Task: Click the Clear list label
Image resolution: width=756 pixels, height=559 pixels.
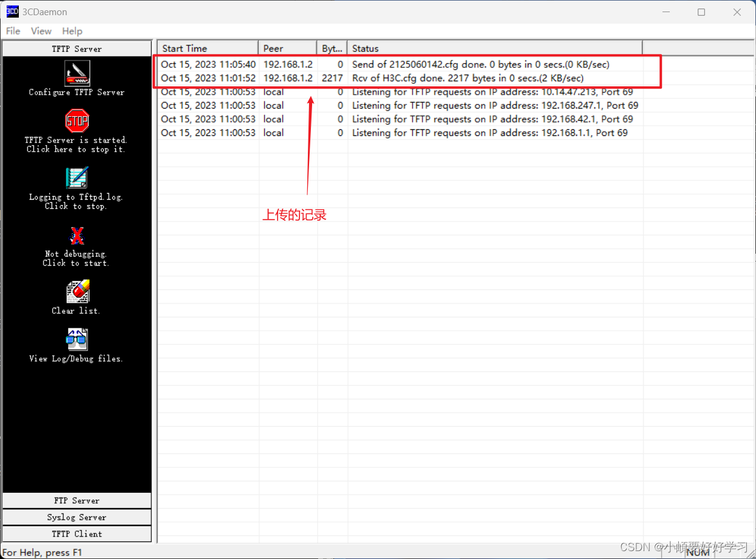Action: pyautogui.click(x=76, y=311)
